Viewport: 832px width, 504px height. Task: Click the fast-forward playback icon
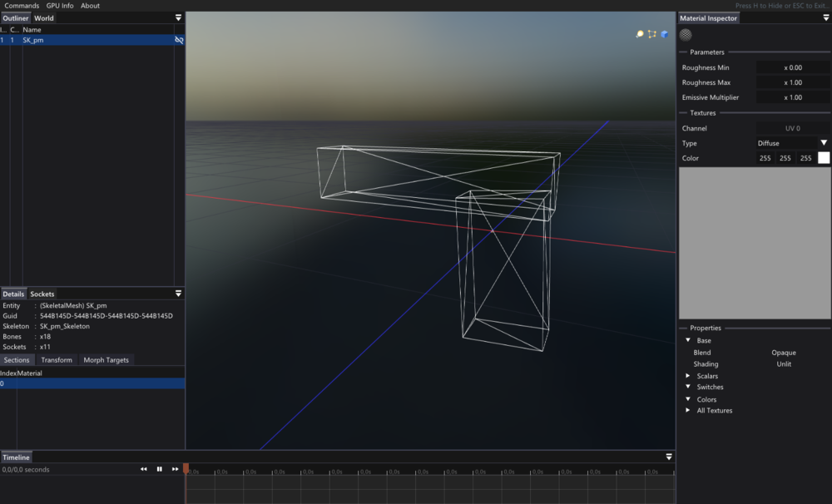174,468
